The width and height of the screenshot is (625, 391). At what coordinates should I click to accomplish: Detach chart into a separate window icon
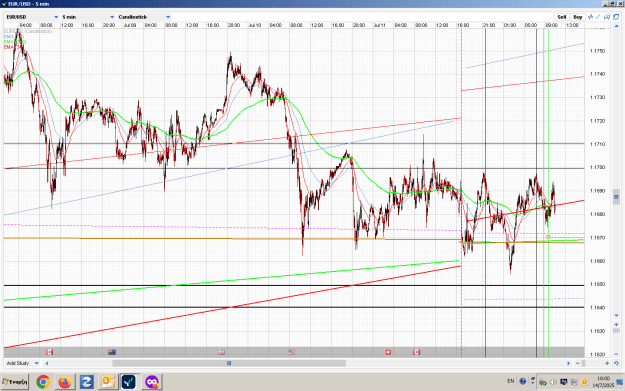[616, 17]
